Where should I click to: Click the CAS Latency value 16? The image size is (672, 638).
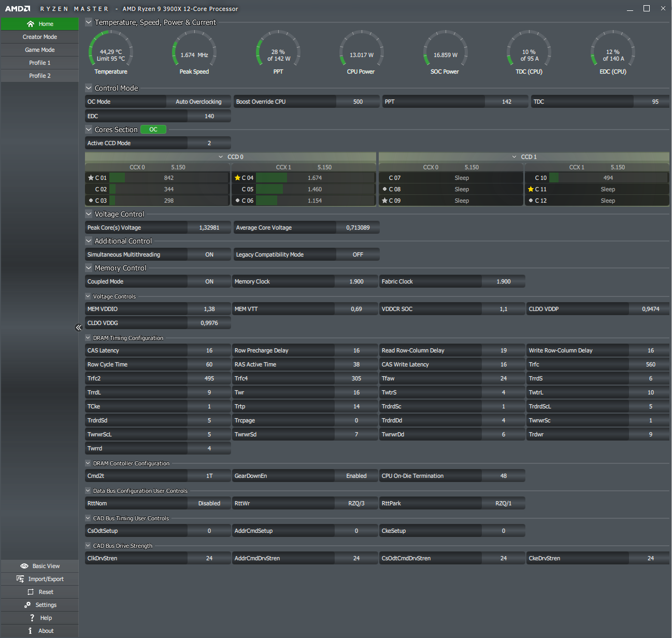[209, 350]
